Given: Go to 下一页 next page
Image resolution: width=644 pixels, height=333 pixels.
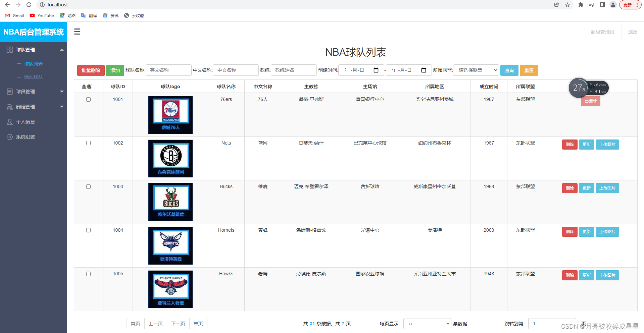Looking at the screenshot, I should (x=178, y=324).
